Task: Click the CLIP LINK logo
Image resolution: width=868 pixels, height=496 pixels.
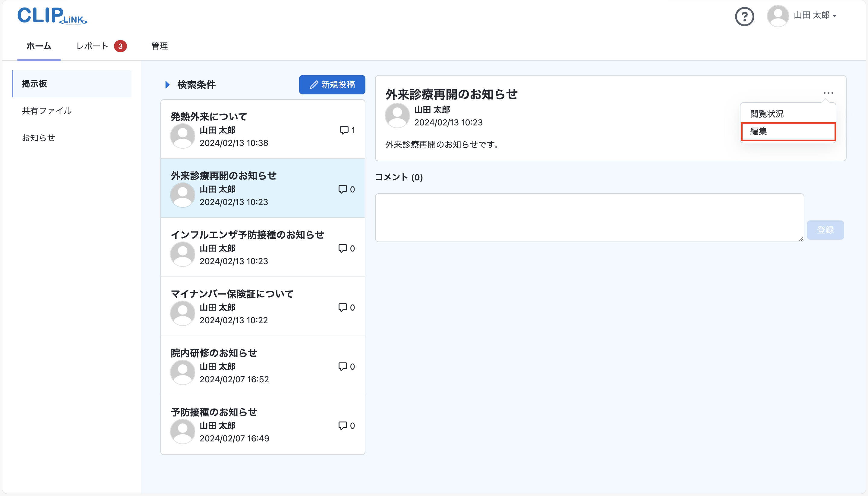Action: click(x=52, y=16)
